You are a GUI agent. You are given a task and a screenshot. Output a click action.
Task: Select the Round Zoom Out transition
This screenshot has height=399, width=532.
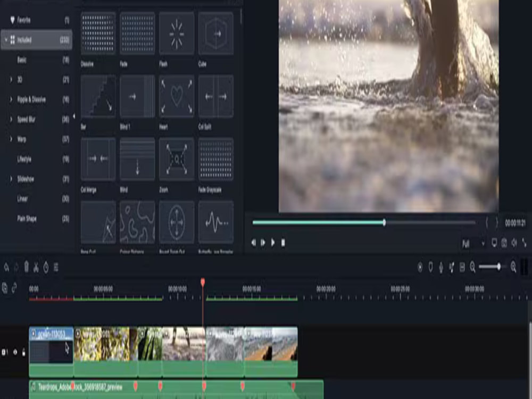[177, 222]
